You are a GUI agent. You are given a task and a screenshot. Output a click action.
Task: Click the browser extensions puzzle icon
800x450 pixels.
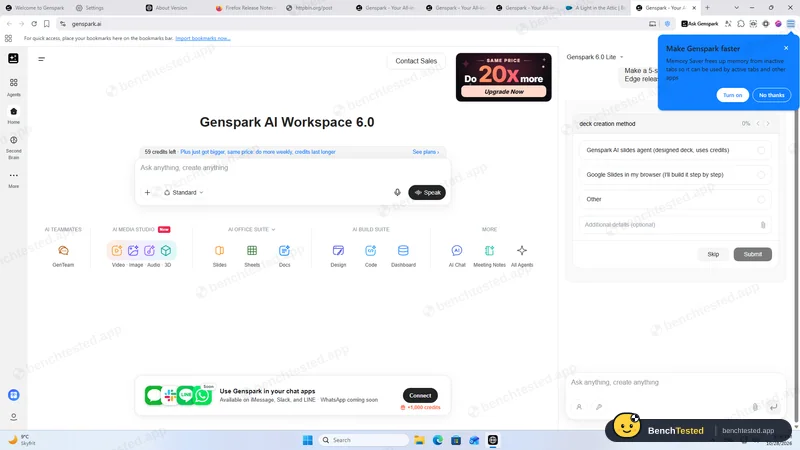[741, 23]
